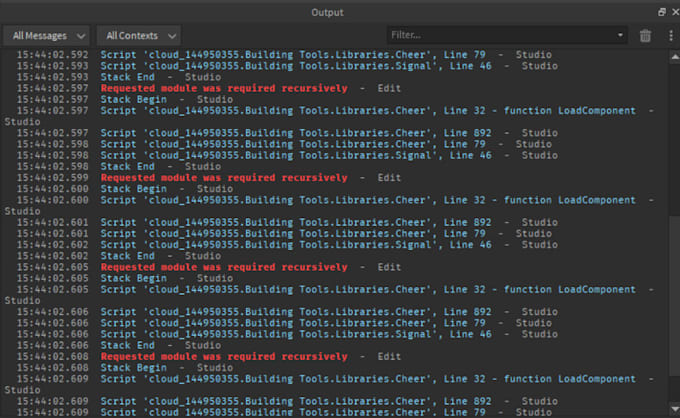The width and height of the screenshot is (680, 418).
Task: Close the Output panel
Action: [673, 12]
